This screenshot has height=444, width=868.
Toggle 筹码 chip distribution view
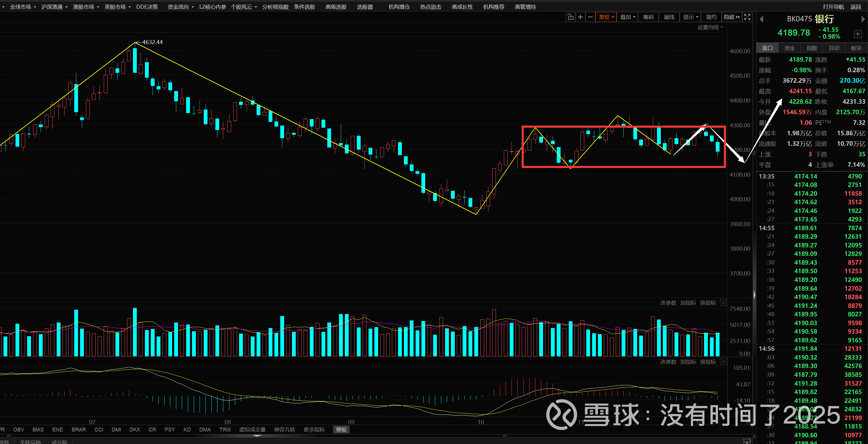(648, 17)
